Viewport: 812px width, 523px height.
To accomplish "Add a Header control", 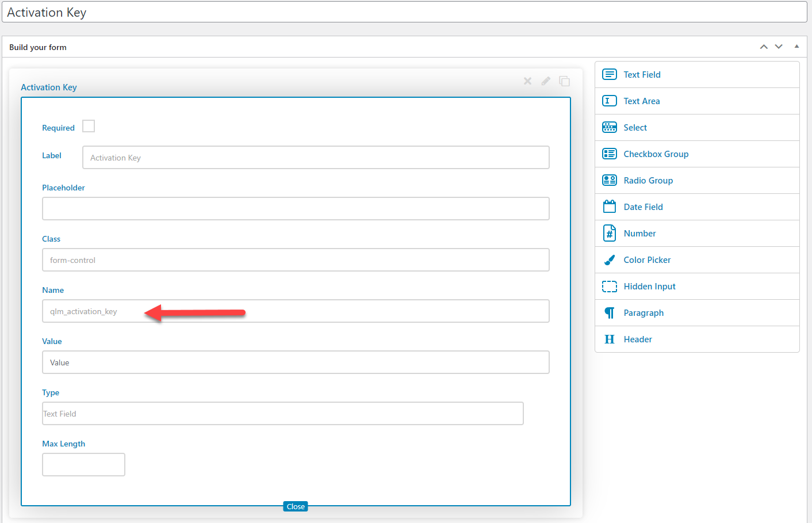I will pos(697,339).
